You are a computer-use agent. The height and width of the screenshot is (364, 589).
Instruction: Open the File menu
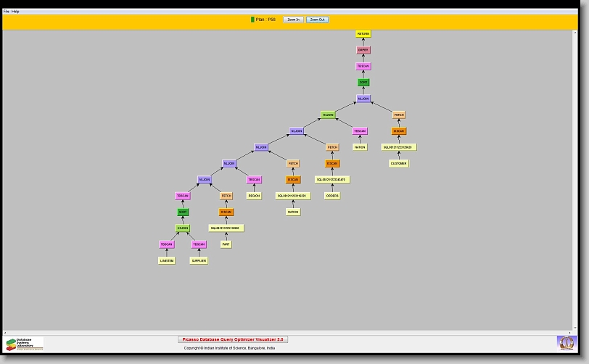7,12
